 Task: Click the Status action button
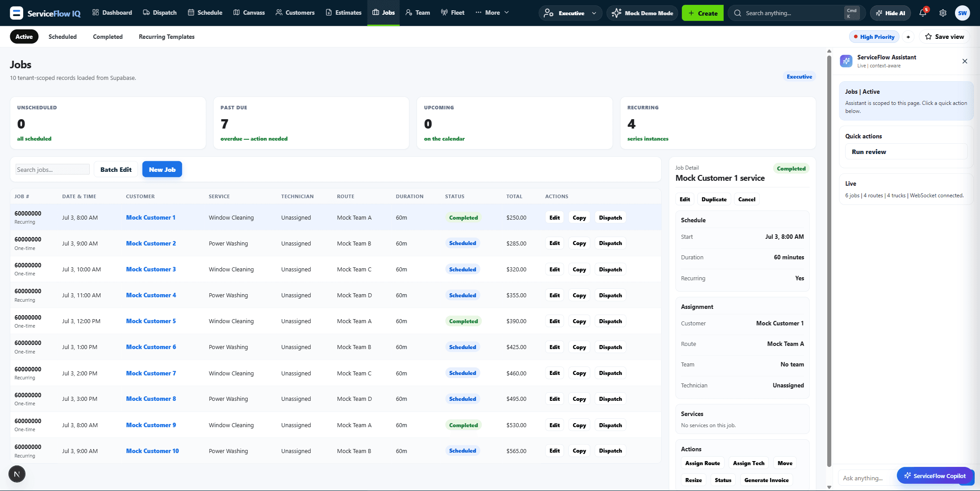coord(723,480)
